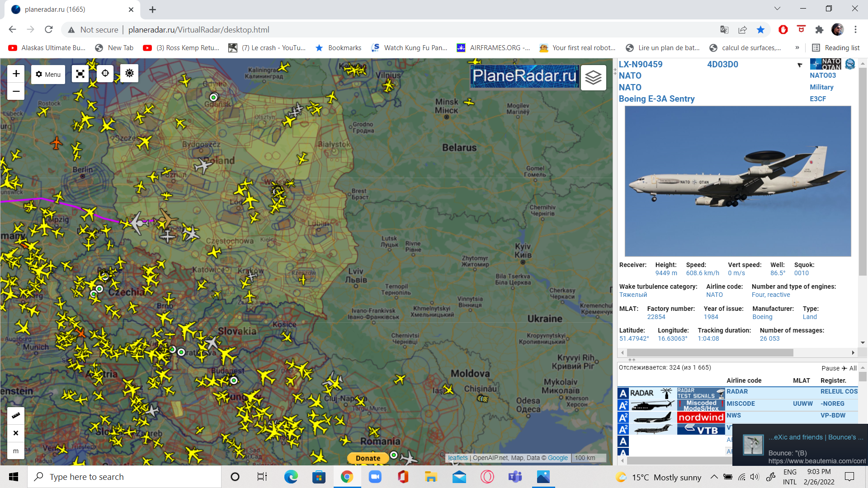The height and width of the screenshot is (488, 868).
Task: Open the Google attribution link
Action: (557, 458)
